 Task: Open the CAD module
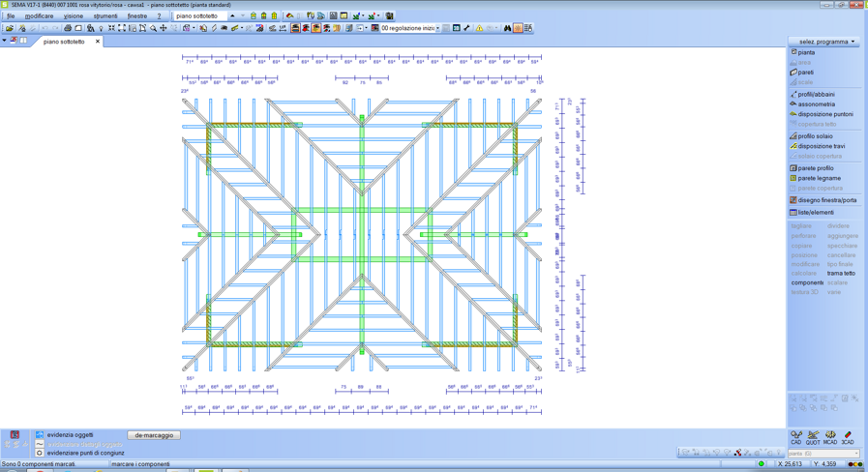796,438
